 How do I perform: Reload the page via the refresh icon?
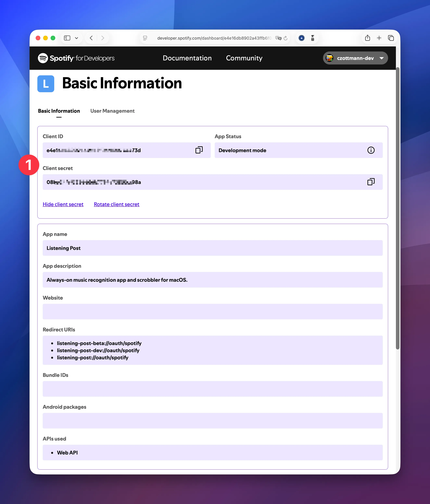pyautogui.click(x=285, y=38)
